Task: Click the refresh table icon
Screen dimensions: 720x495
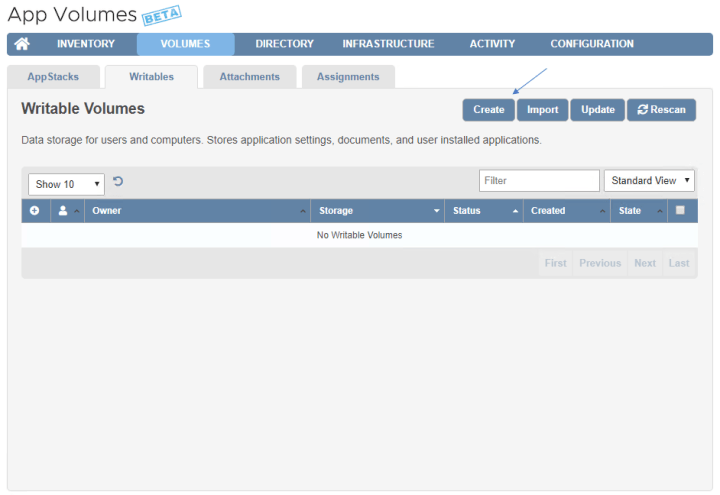Action: 118,181
